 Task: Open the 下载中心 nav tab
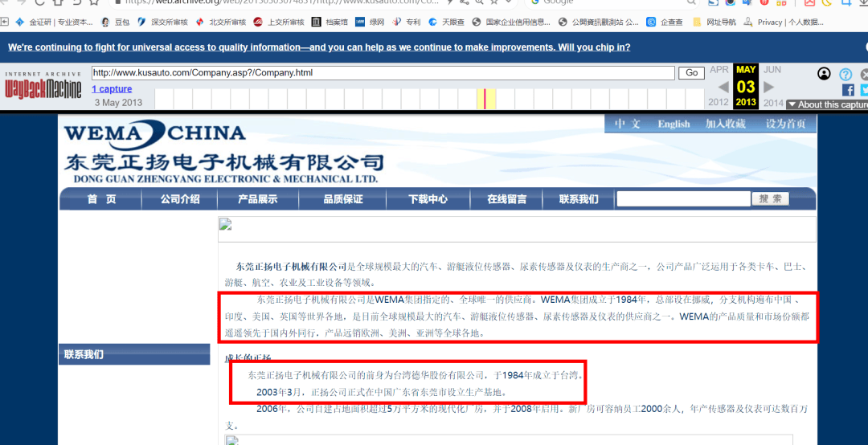click(x=428, y=199)
